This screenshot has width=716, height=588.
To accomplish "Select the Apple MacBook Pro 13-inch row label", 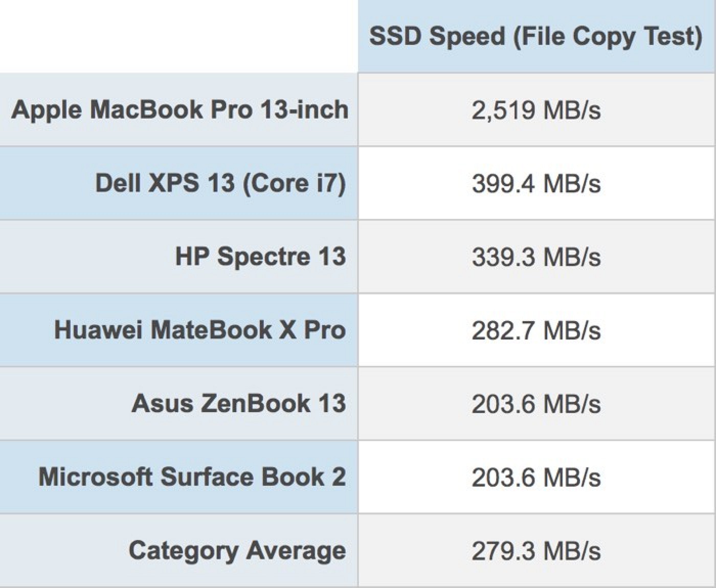I will coord(180,109).
